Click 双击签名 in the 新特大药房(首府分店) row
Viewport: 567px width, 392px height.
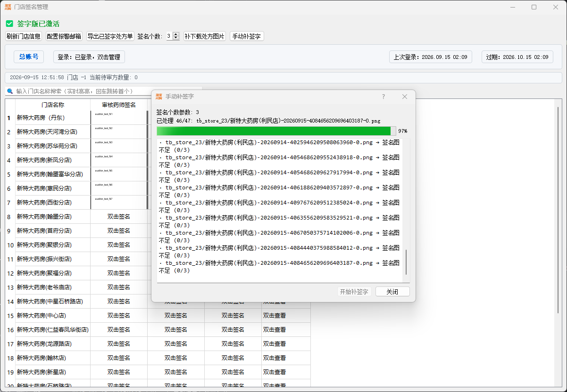(x=119, y=231)
